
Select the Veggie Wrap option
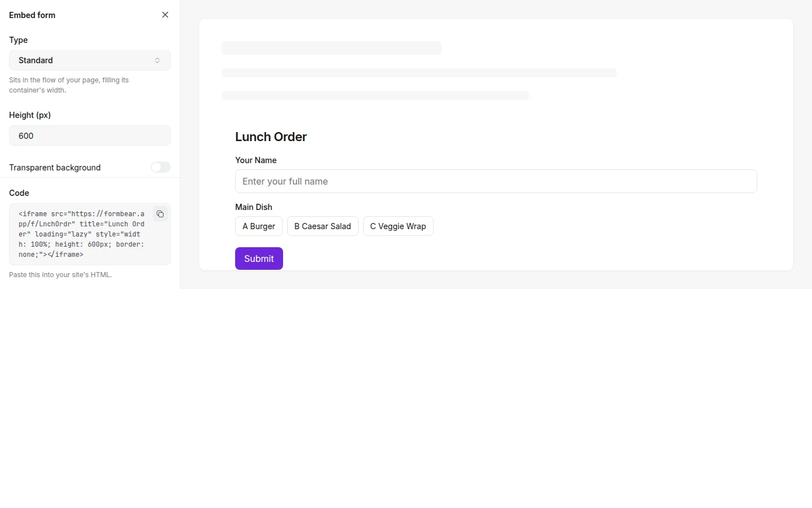click(x=398, y=226)
